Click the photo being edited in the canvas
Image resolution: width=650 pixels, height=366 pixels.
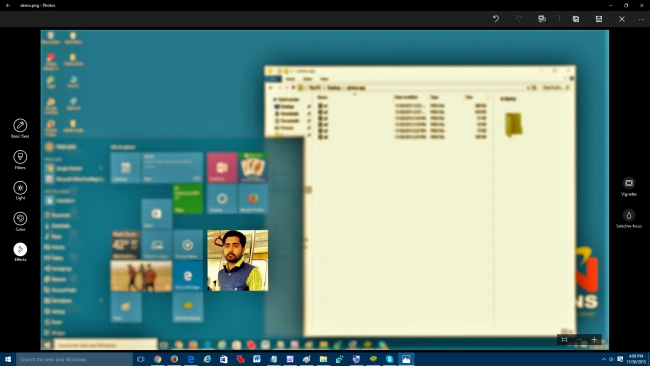click(x=325, y=190)
